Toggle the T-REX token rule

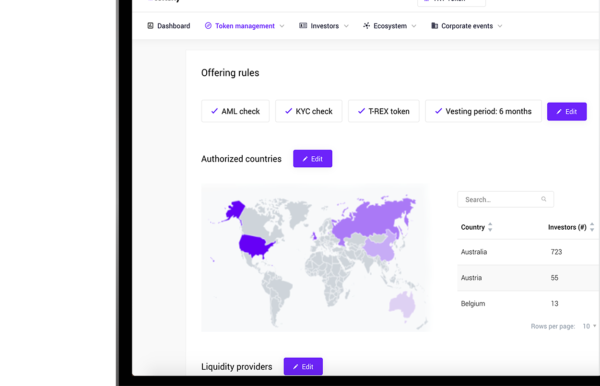[x=384, y=111]
